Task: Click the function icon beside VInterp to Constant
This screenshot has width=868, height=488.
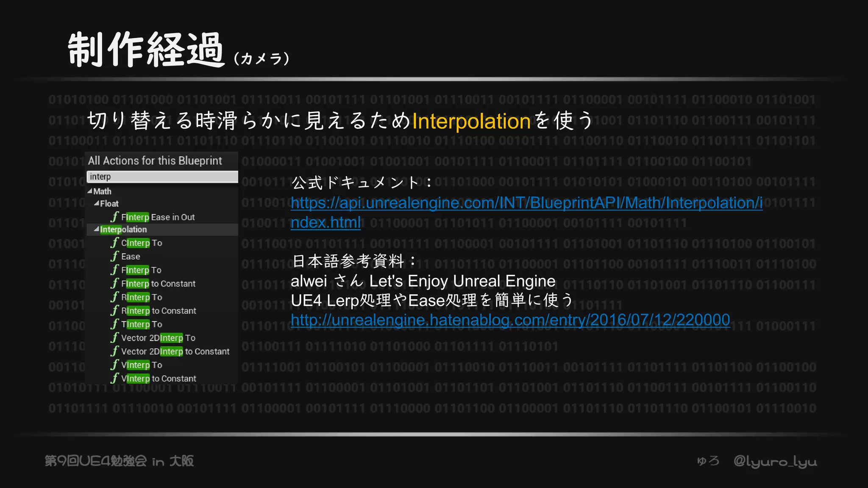Action: (x=114, y=378)
